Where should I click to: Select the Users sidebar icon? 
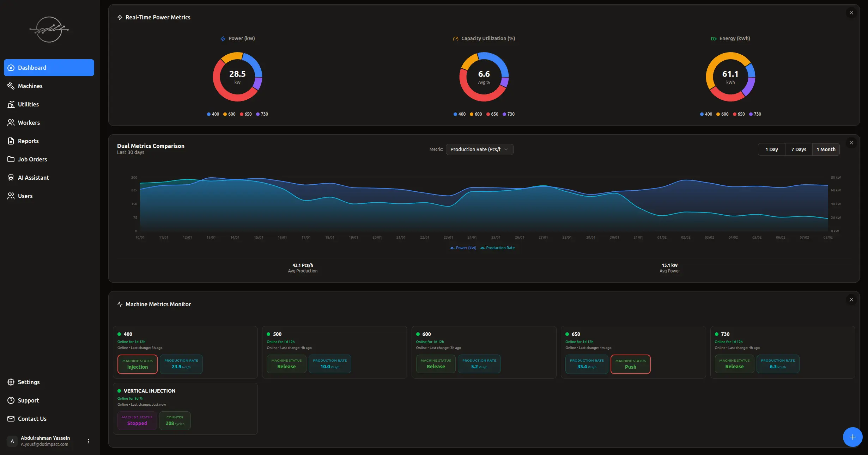point(11,196)
